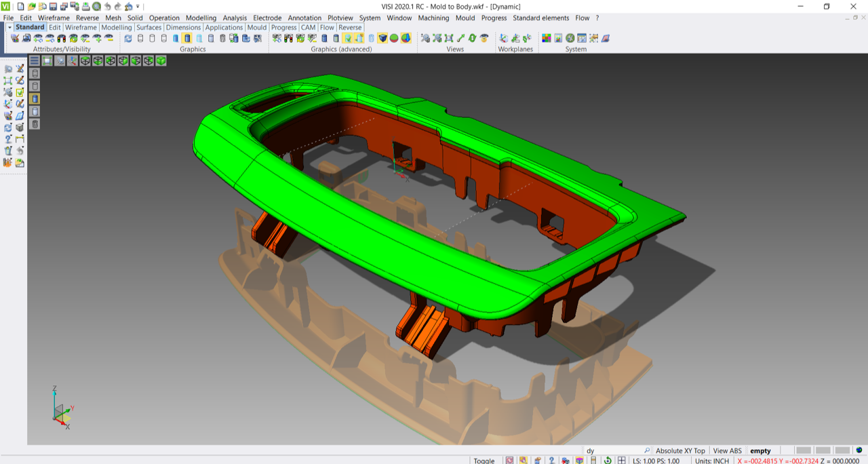Expand the quick access toolbar customize arrow

pos(138,6)
